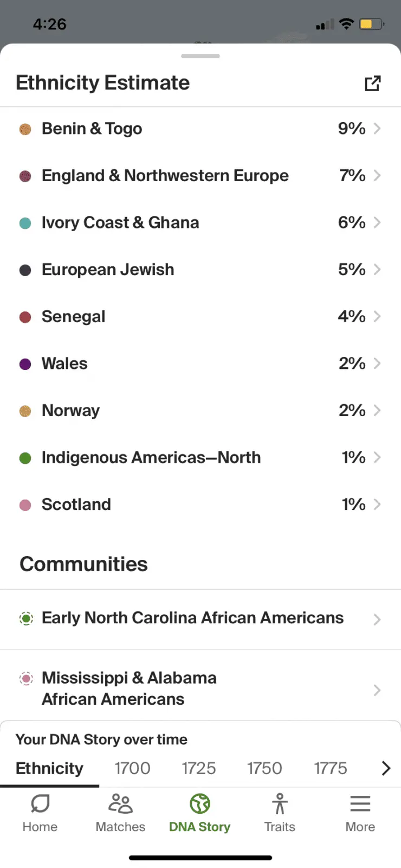This screenshot has width=401, height=868.
Task: Select the 1700 timeline tab
Action: point(132,768)
